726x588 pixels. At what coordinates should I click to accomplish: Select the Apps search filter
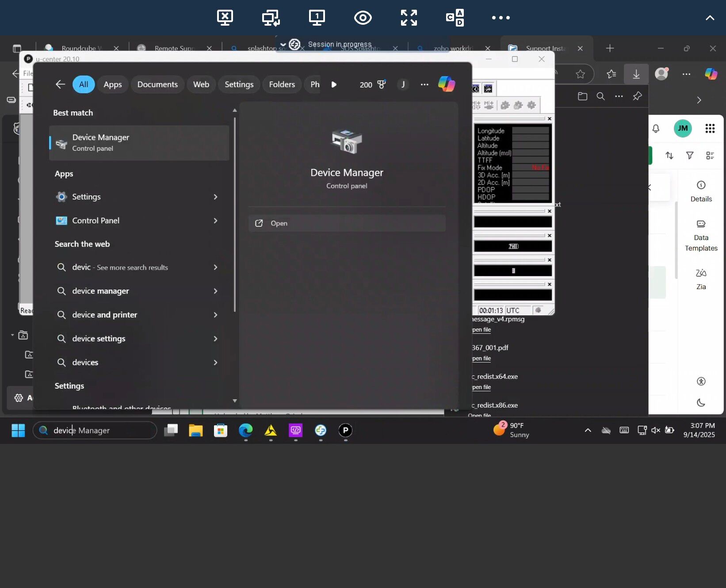pos(113,84)
